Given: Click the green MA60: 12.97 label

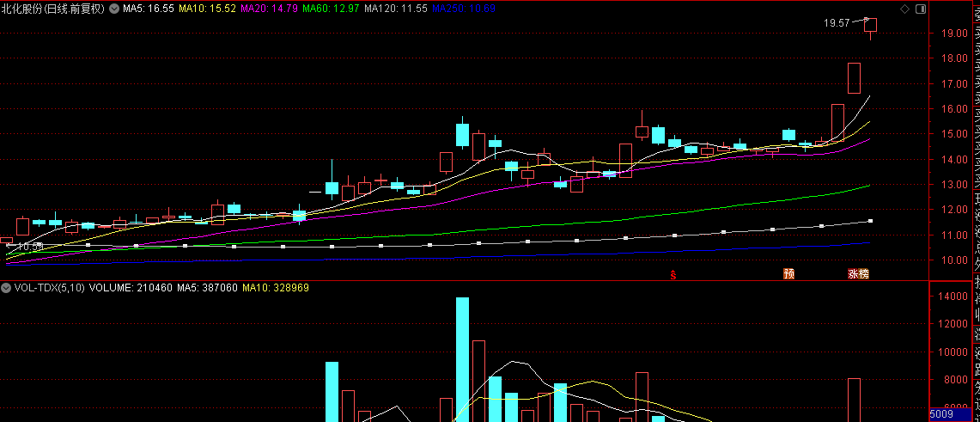Looking at the screenshot, I should click(x=331, y=9).
